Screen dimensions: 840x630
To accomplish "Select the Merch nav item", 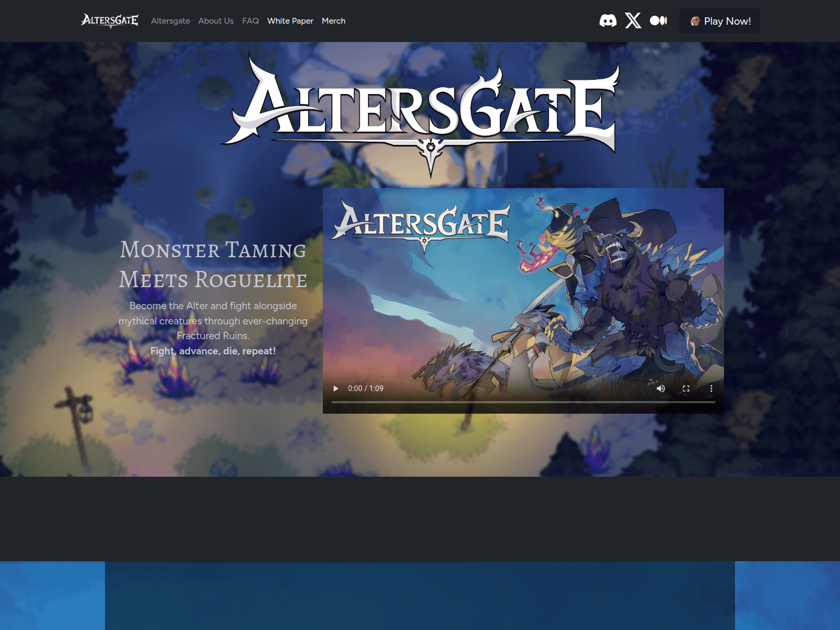I will point(333,21).
